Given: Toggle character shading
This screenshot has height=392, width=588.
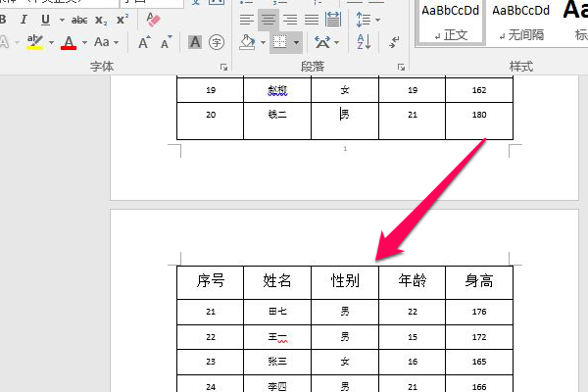Looking at the screenshot, I should (195, 42).
